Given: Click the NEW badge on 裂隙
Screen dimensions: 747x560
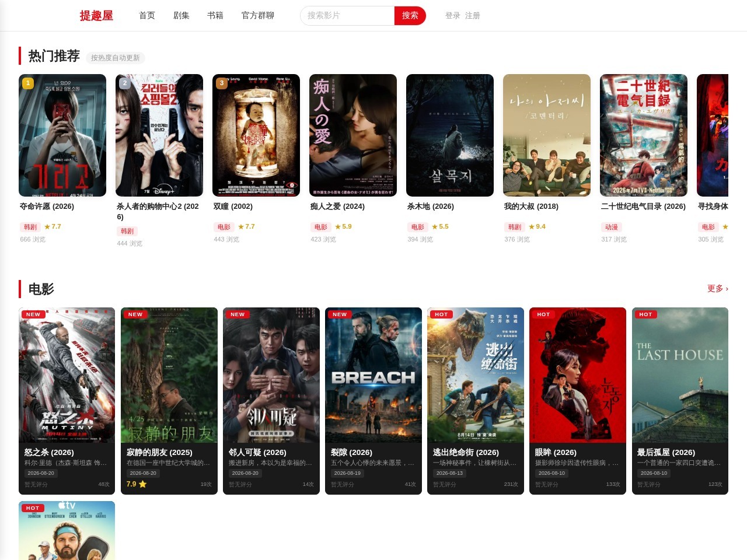Looking at the screenshot, I should [340, 314].
